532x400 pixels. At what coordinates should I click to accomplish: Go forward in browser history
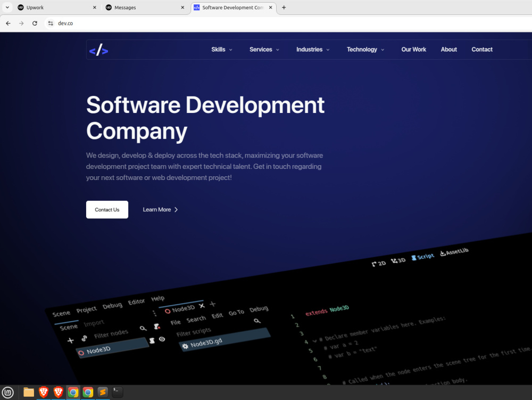pyautogui.click(x=21, y=23)
